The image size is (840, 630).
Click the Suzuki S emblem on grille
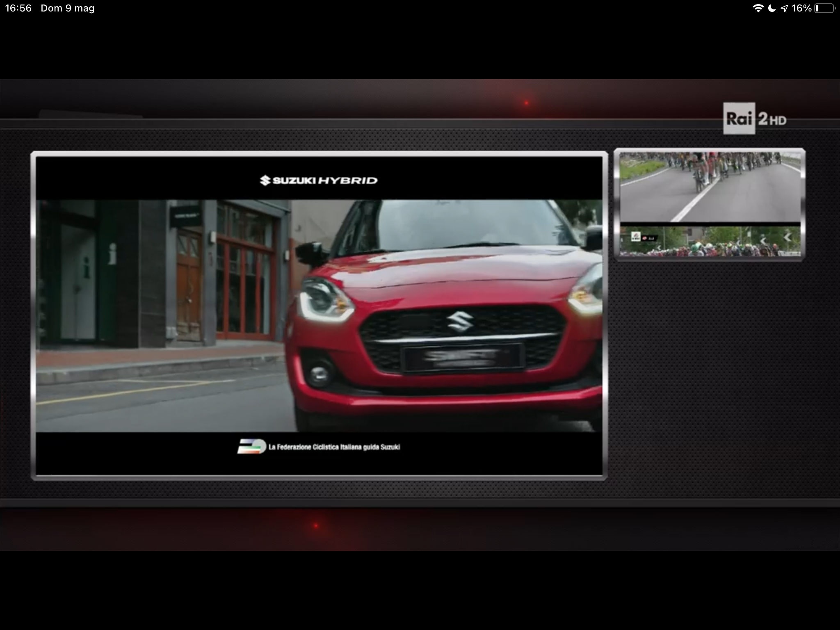460,321
